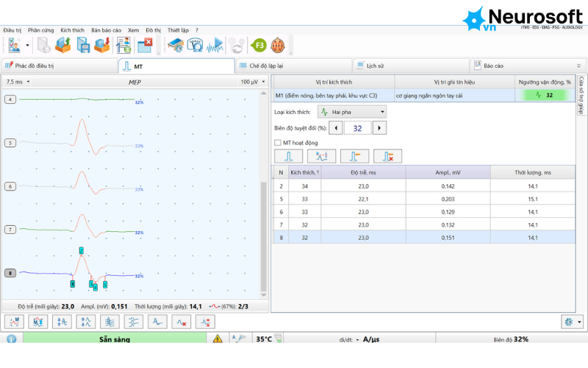Screen dimensions: 588x368
Task: Click the red X window toolbar icon
Action: pyautogui.click(x=145, y=46)
